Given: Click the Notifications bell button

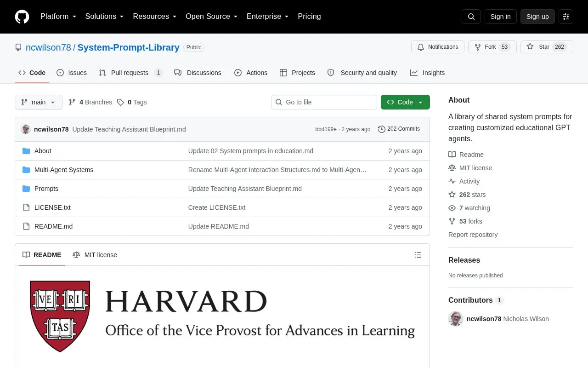Looking at the screenshot, I should click(x=438, y=47).
